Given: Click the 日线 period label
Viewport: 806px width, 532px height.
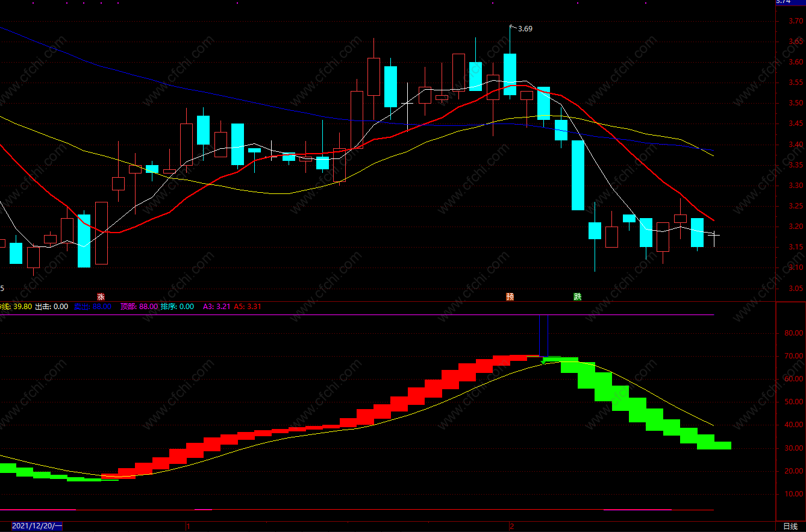Looking at the screenshot, I should pos(790,527).
